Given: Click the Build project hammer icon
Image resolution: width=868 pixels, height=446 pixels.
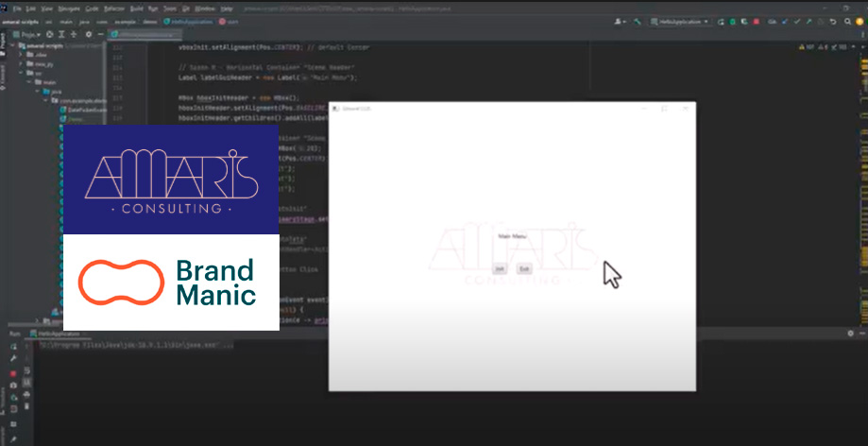Looking at the screenshot, I should click(x=638, y=22).
